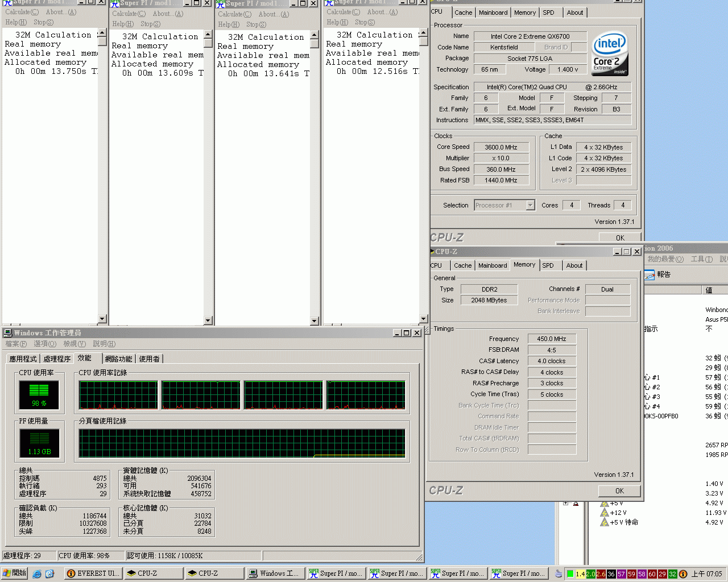Click the PF 使用量 gauge in Task Manager

[39, 443]
